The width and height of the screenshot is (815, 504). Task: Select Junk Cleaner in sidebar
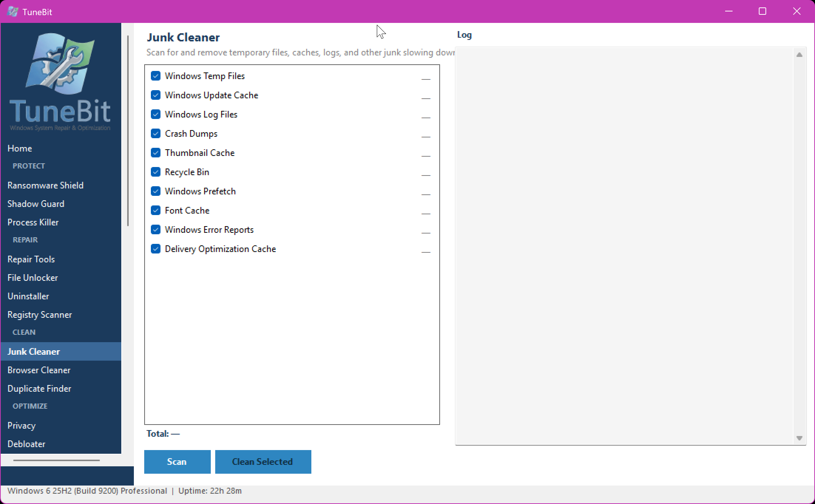coord(61,352)
